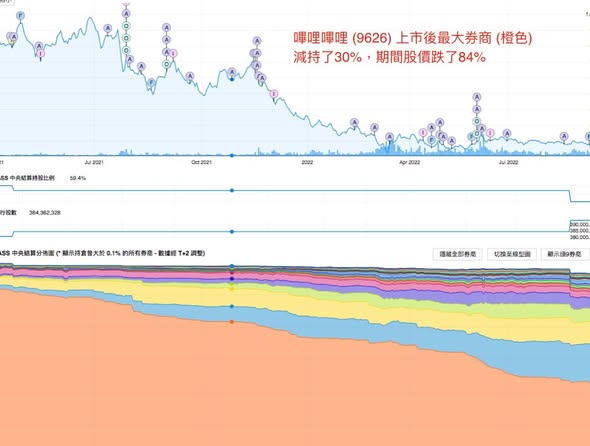Open the pink I marker just after Apr 2022

point(423,132)
